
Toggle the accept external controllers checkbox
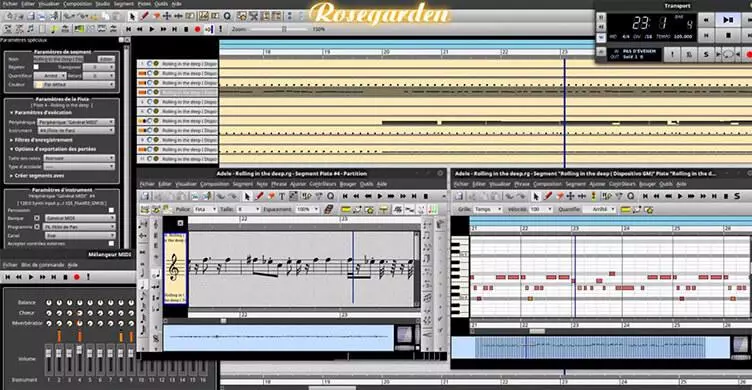[111, 244]
